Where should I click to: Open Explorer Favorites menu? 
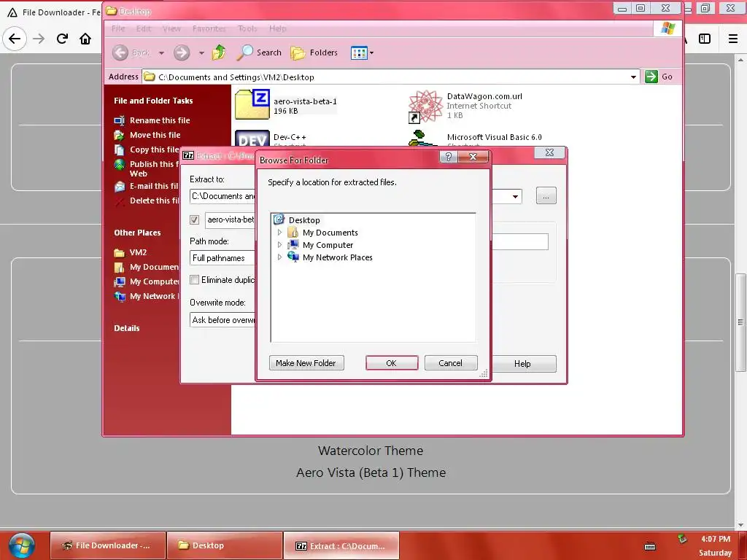(209, 28)
